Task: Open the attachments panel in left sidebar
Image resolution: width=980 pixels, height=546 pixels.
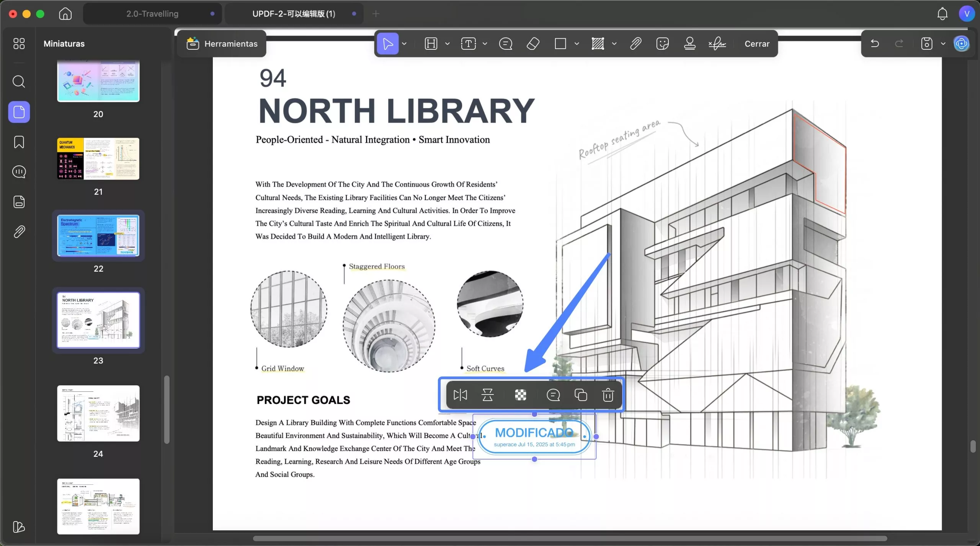Action: 19,231
